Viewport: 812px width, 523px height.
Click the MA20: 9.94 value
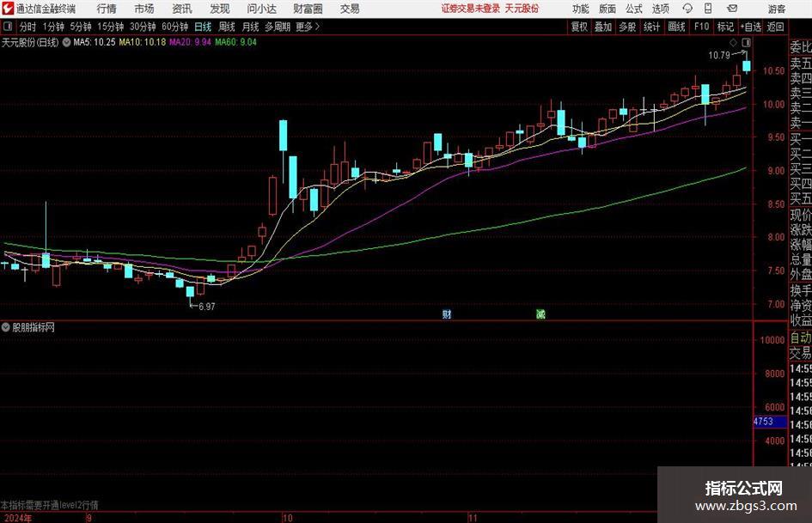(190, 42)
